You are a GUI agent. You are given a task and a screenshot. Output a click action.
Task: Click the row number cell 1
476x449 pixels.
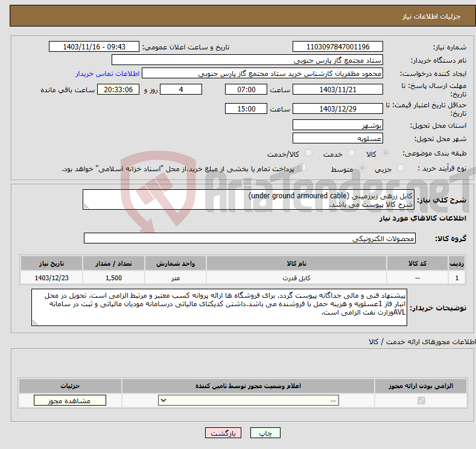click(457, 278)
